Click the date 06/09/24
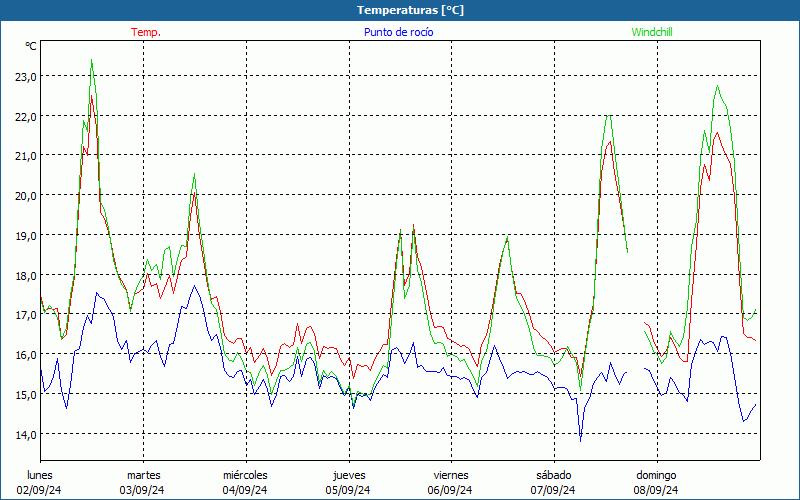Viewport: 800px width, 500px height. (450, 490)
